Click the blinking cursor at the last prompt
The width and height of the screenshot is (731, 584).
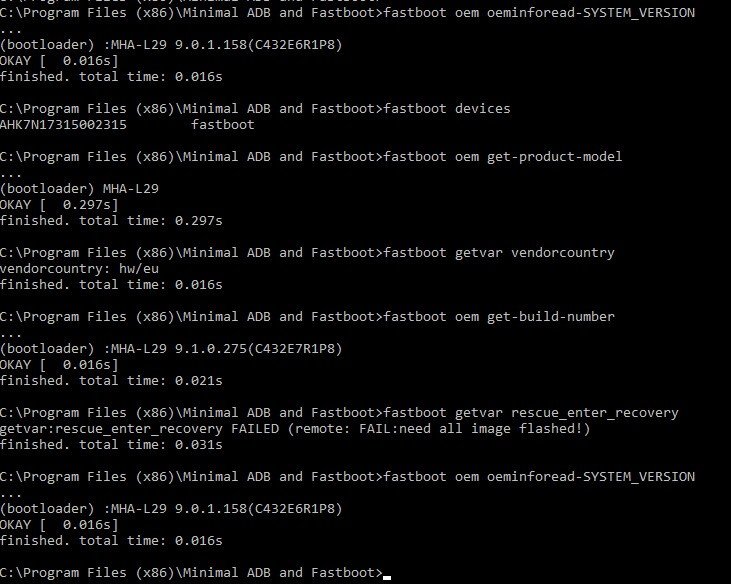pyautogui.click(x=387, y=577)
